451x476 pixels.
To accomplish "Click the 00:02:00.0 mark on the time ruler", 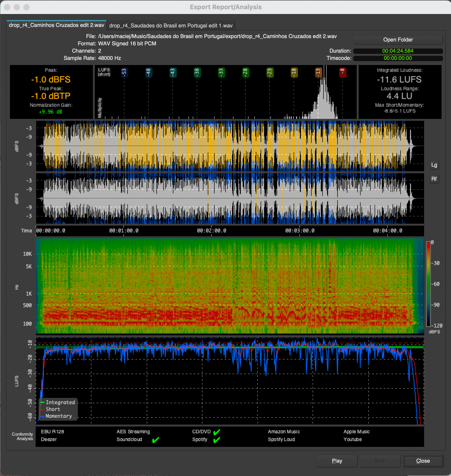I will click(x=211, y=231).
